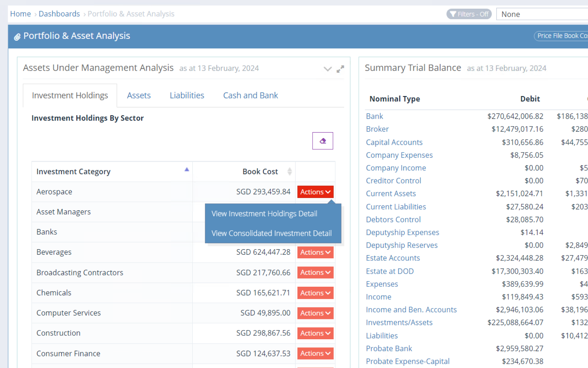Click the eraser icon button above the table

[x=322, y=141]
